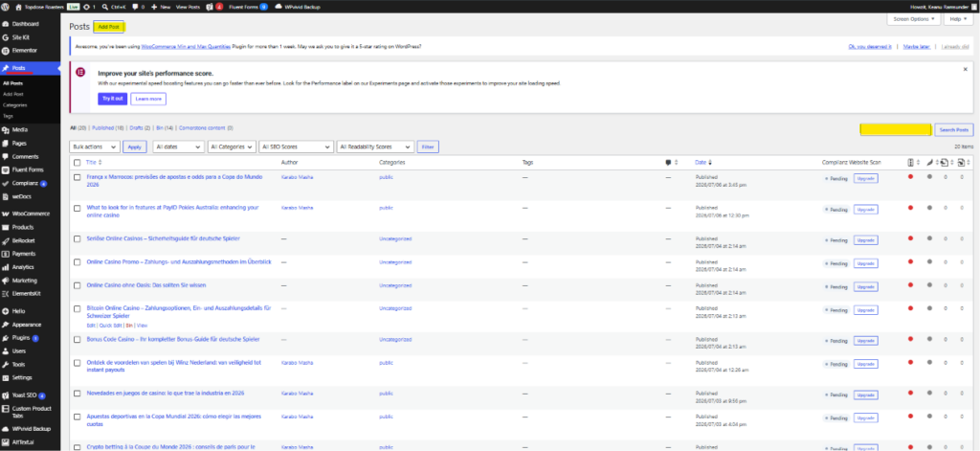
Task: Check the Seriöse Online Casinos post box
Action: (x=77, y=239)
